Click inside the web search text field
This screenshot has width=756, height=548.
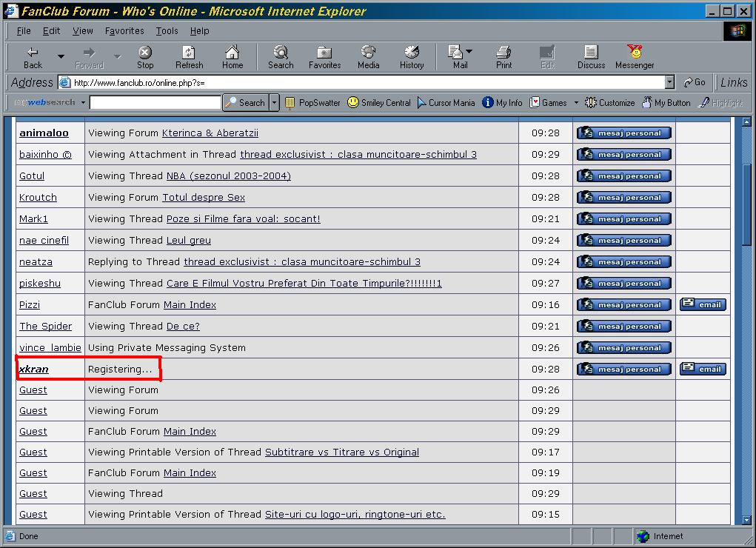pyautogui.click(x=155, y=103)
